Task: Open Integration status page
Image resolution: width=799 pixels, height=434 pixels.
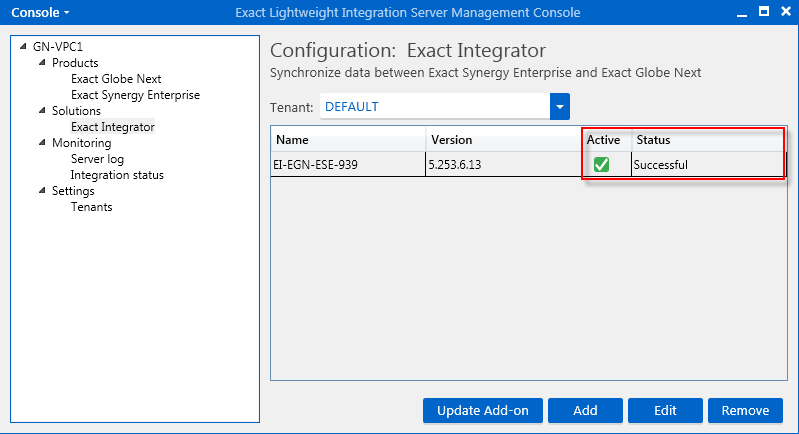Action: tap(117, 175)
